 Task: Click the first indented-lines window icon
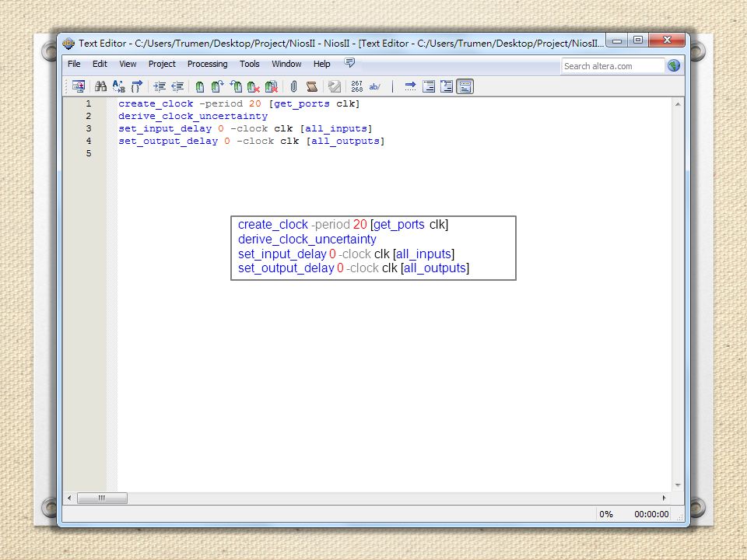pyautogui.click(x=429, y=86)
